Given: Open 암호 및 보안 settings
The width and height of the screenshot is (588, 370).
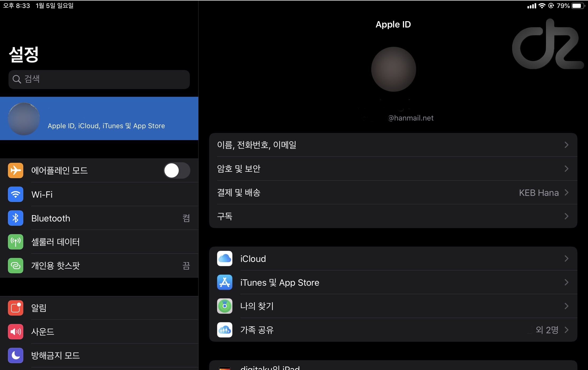Looking at the screenshot, I should tap(393, 169).
